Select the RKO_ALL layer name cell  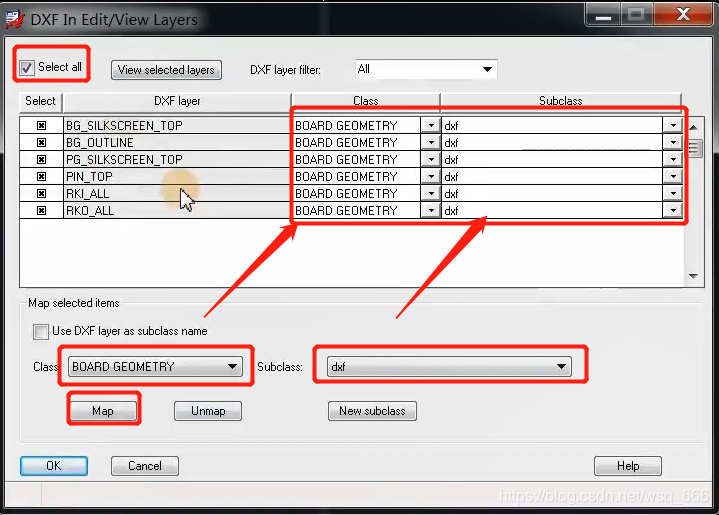[177, 210]
